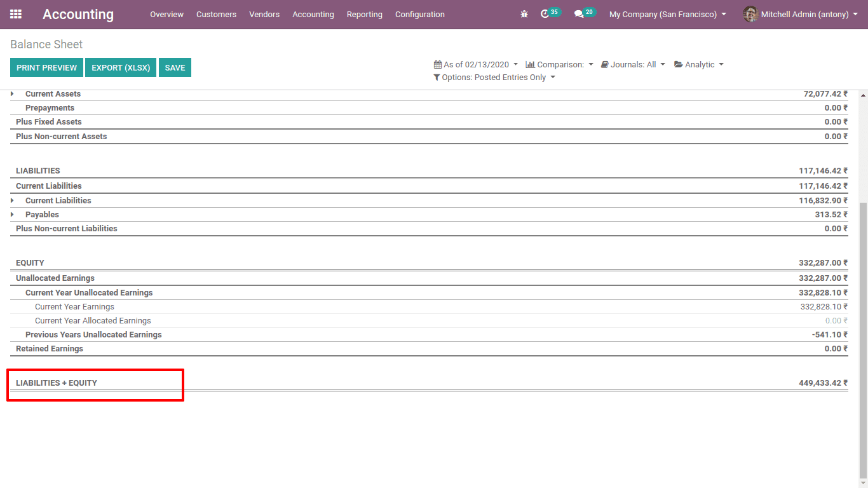
Task: Click the 449,433.42 total amount
Action: 823,383
